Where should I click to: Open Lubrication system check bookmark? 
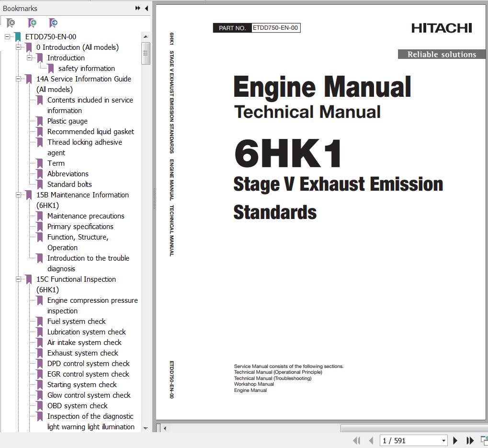[87, 332]
